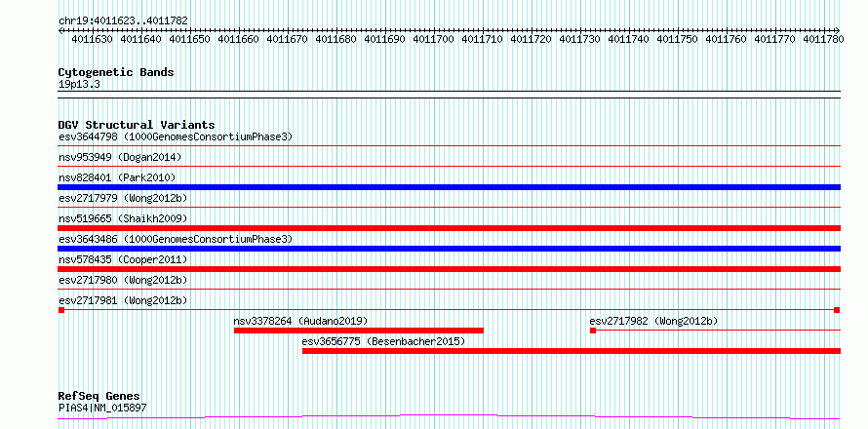868x429 pixels.
Task: Open variant nsv828401 (Park2010) label
Action: (117, 177)
